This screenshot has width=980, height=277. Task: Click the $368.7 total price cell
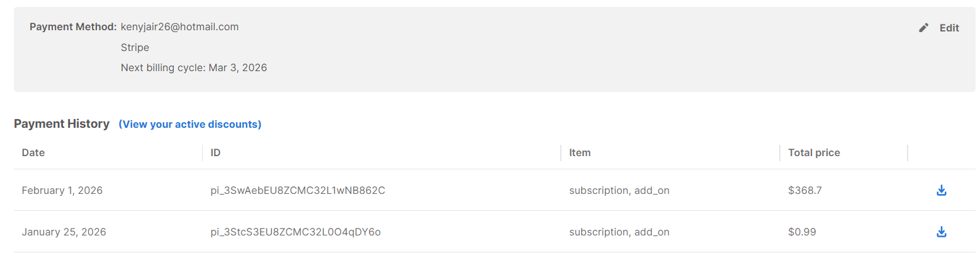pyautogui.click(x=804, y=190)
